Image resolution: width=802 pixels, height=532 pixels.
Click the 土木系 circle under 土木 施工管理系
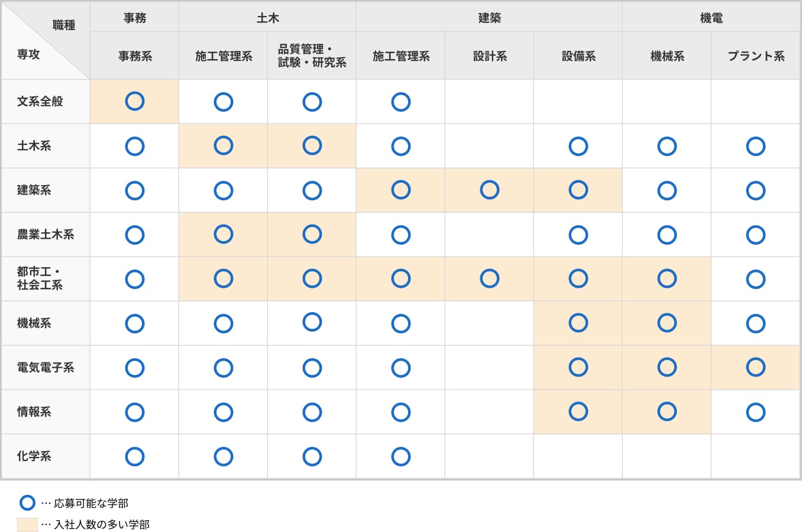pos(224,145)
